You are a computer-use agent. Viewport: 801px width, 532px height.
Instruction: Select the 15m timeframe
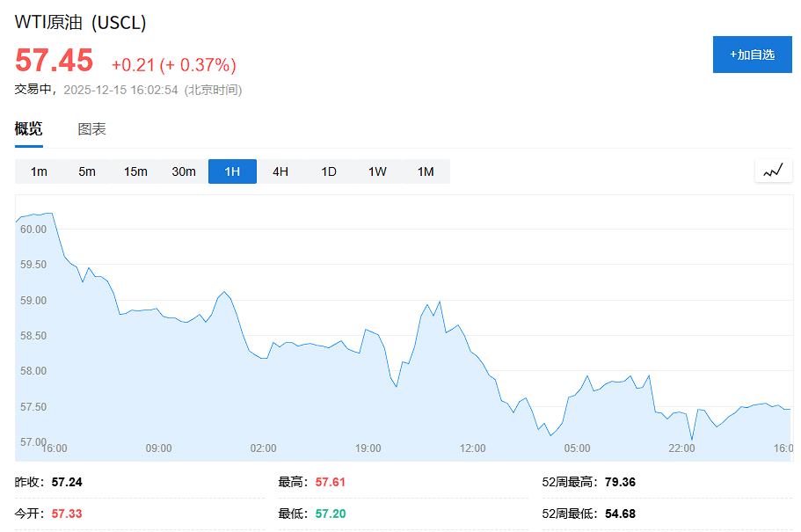tap(135, 171)
